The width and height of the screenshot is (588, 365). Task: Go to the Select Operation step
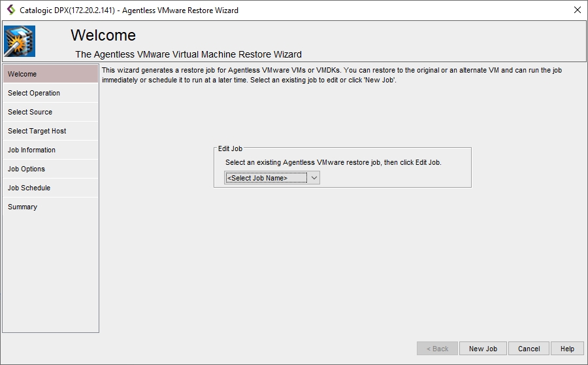coord(50,93)
